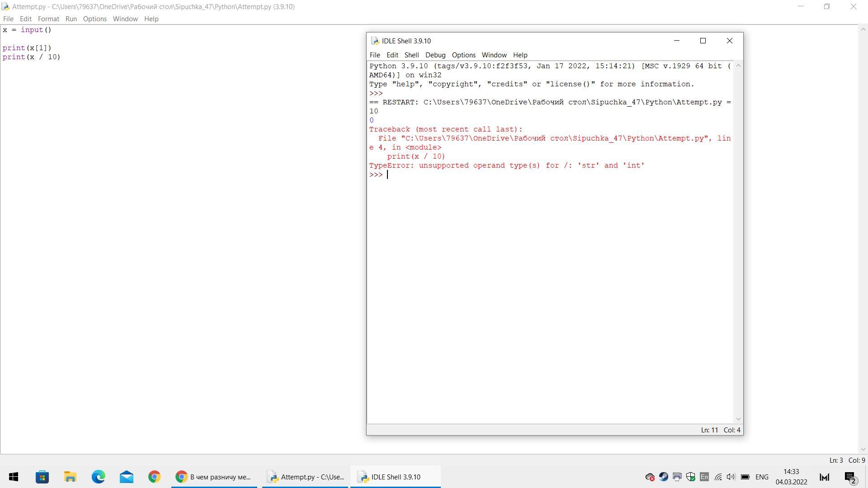Click the ENG language indicator
Image resolution: width=868 pixels, height=488 pixels.
tap(761, 477)
